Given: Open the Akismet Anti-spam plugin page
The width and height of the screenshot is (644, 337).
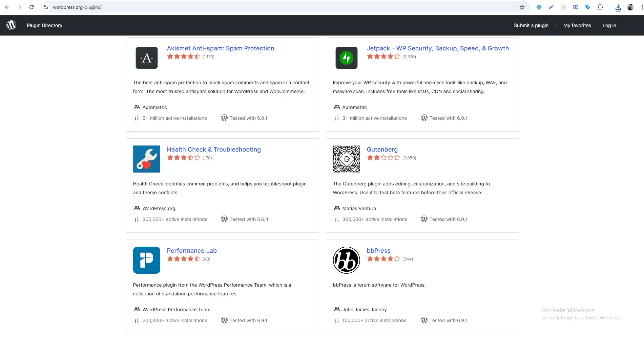Looking at the screenshot, I should point(220,48).
